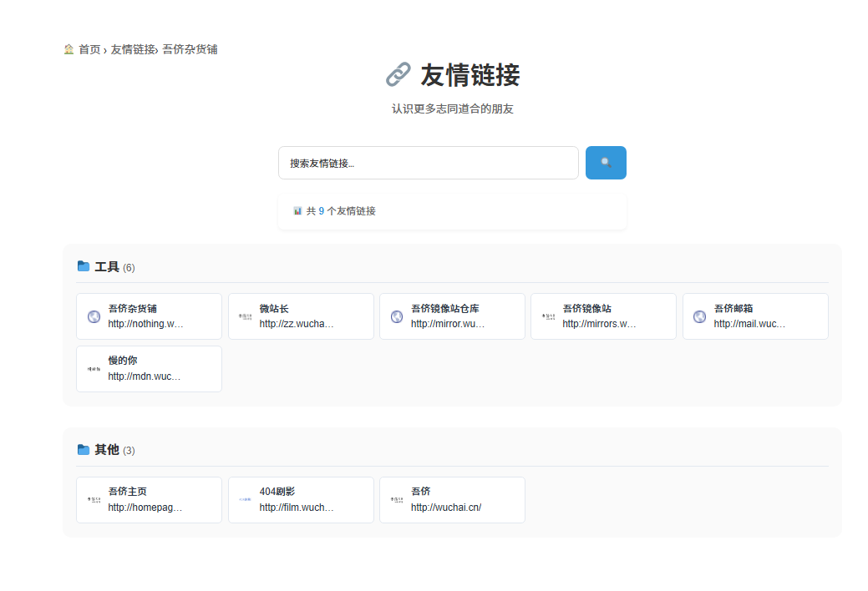Open the http://mirrors.w… link
This screenshot has height=591, width=868.
(x=599, y=324)
